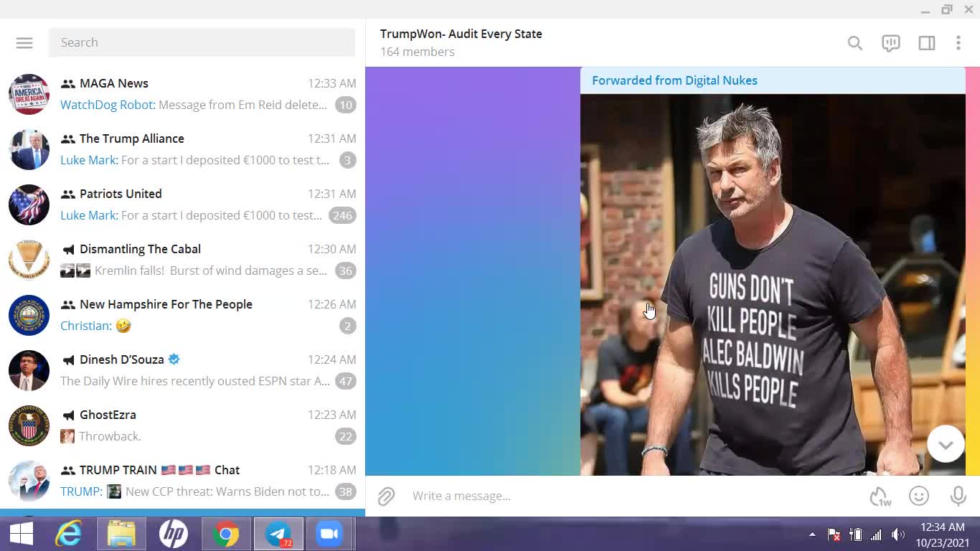
Task: Click unread badge 47 on Dinesh D'Souza
Action: point(345,381)
